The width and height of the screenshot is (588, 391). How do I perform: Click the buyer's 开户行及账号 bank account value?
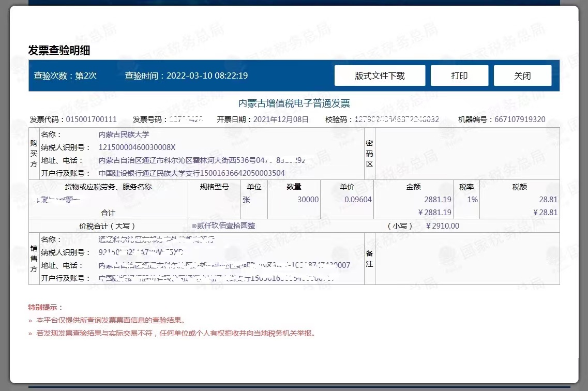[x=191, y=173]
